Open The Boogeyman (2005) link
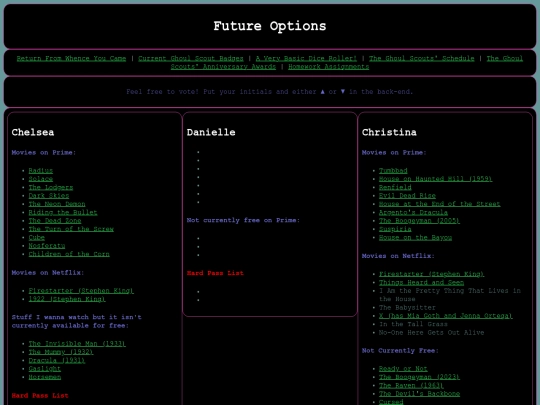 point(419,221)
